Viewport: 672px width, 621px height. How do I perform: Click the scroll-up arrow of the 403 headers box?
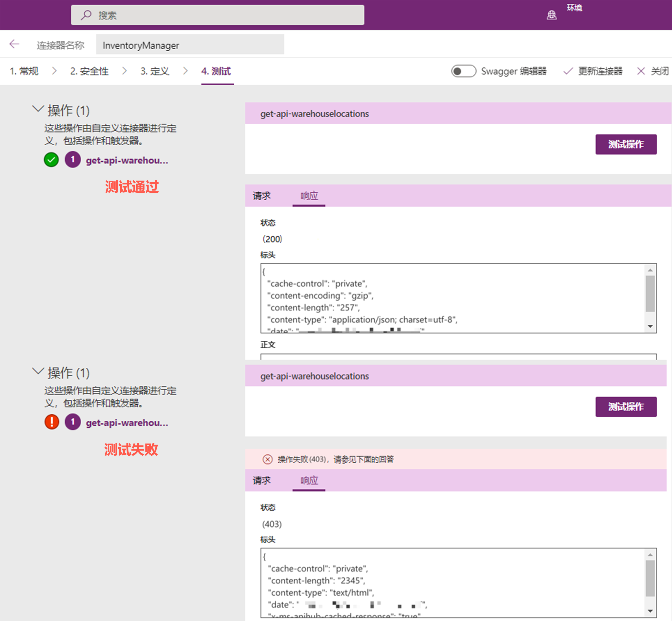click(650, 555)
